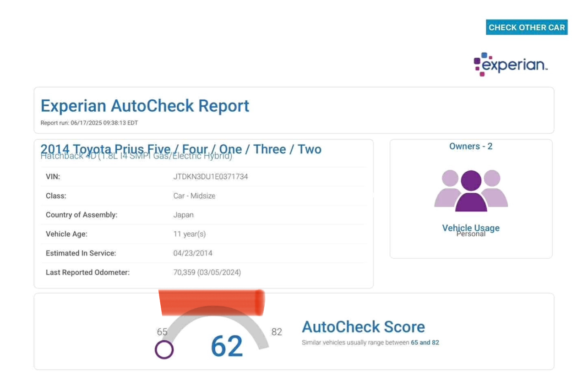Click the purple owners people icon
The image size is (588, 376).
coord(471,191)
